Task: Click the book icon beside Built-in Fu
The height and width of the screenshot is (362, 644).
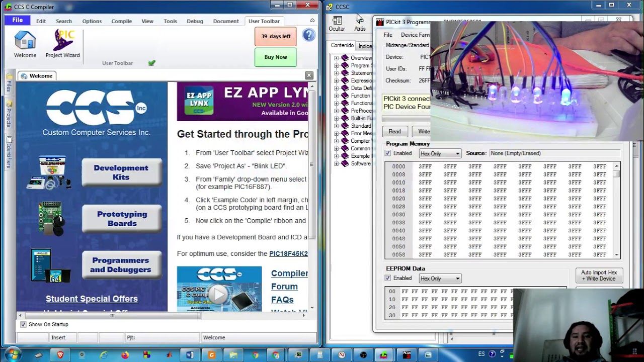Action: (345, 118)
